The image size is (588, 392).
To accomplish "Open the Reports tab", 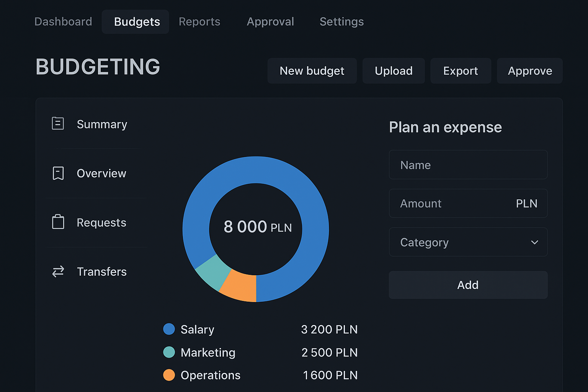I will pos(199,22).
